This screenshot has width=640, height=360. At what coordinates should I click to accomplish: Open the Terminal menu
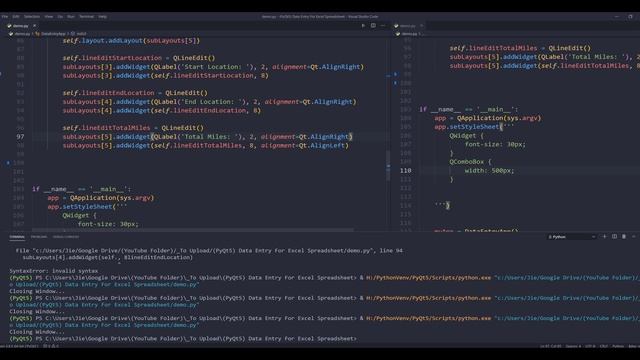coord(87,17)
